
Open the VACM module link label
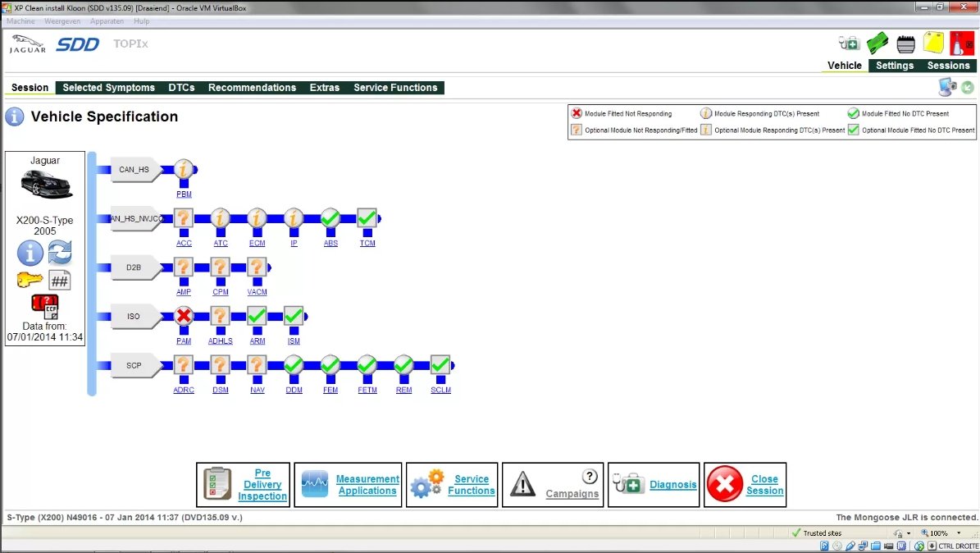pyautogui.click(x=257, y=292)
